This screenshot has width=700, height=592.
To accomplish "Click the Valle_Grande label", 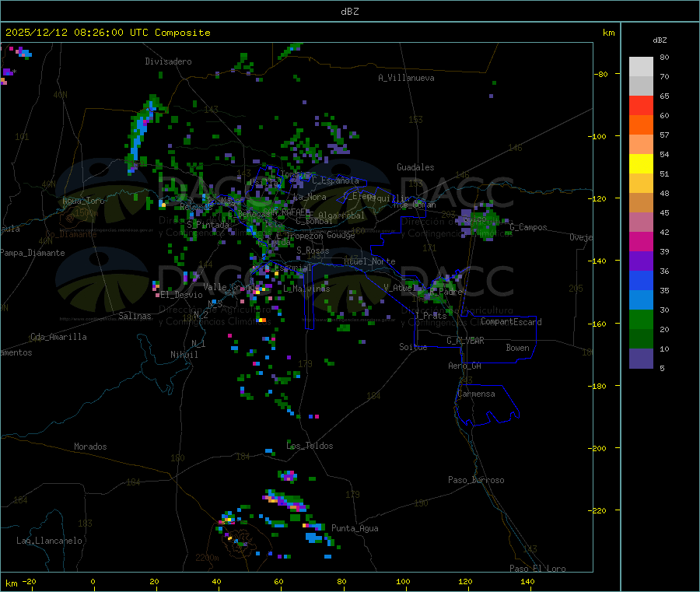I will point(232,287).
